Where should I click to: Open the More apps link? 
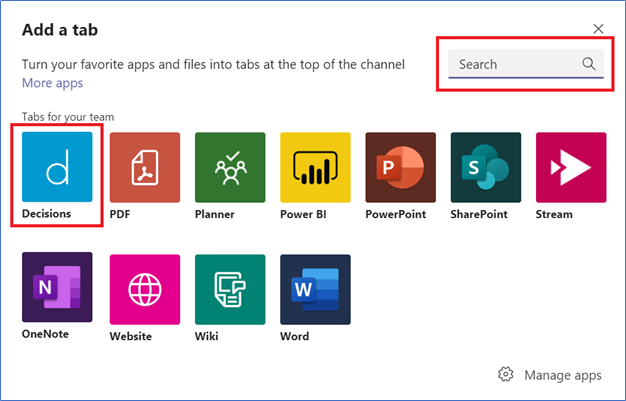pyautogui.click(x=52, y=83)
